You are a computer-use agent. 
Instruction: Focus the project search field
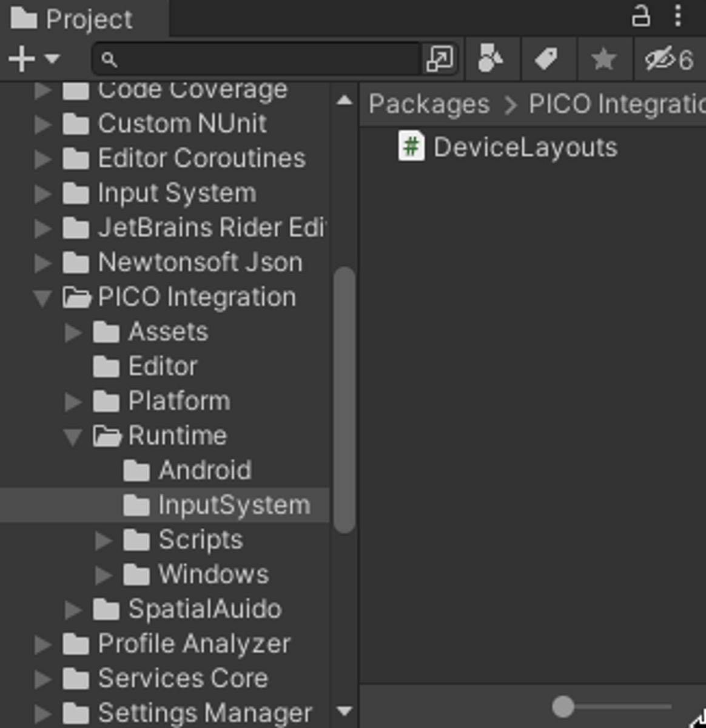[256, 59]
